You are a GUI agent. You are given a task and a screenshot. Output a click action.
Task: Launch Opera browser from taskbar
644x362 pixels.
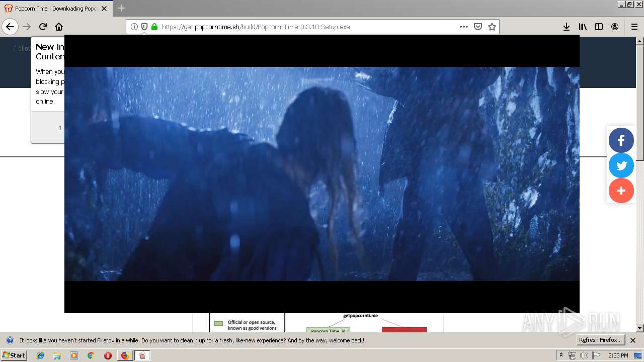108,355
